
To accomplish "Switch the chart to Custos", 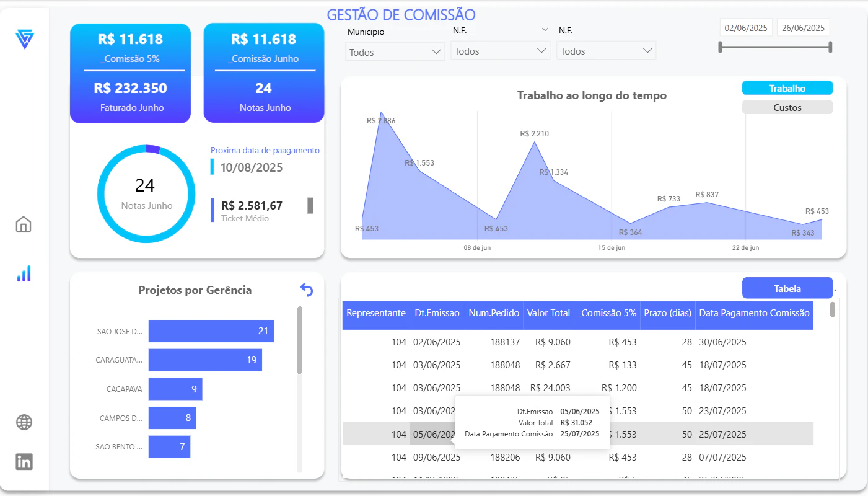I will point(787,107).
